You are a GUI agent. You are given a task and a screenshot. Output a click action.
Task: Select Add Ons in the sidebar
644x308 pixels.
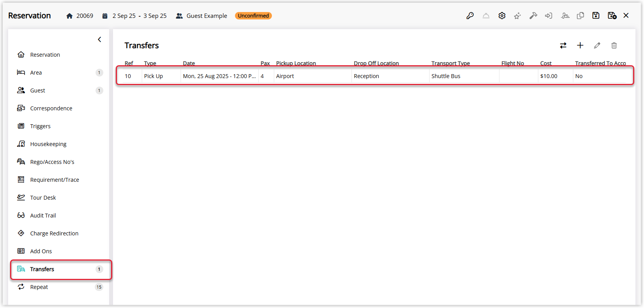tap(58, 251)
